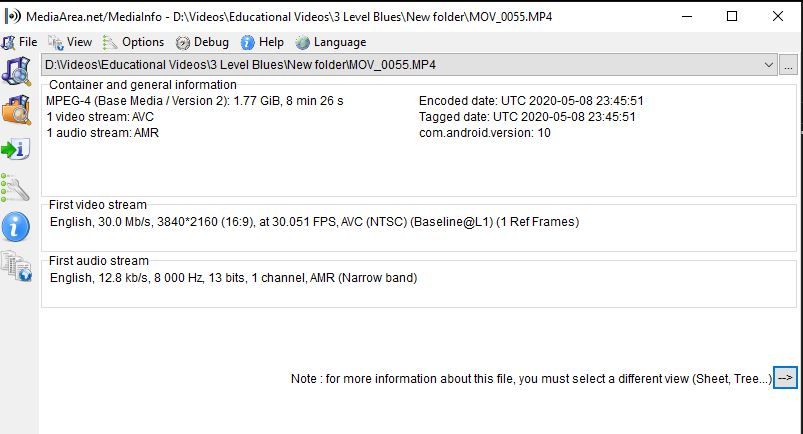Open the Language menu
Image resolution: width=803 pixels, height=434 pixels.
pyautogui.click(x=331, y=42)
